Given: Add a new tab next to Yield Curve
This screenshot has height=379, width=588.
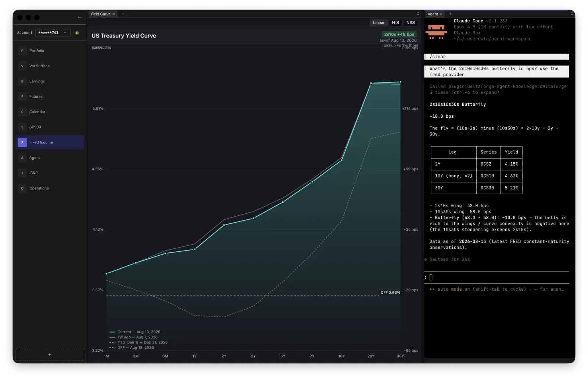Looking at the screenshot, I should coord(123,14).
